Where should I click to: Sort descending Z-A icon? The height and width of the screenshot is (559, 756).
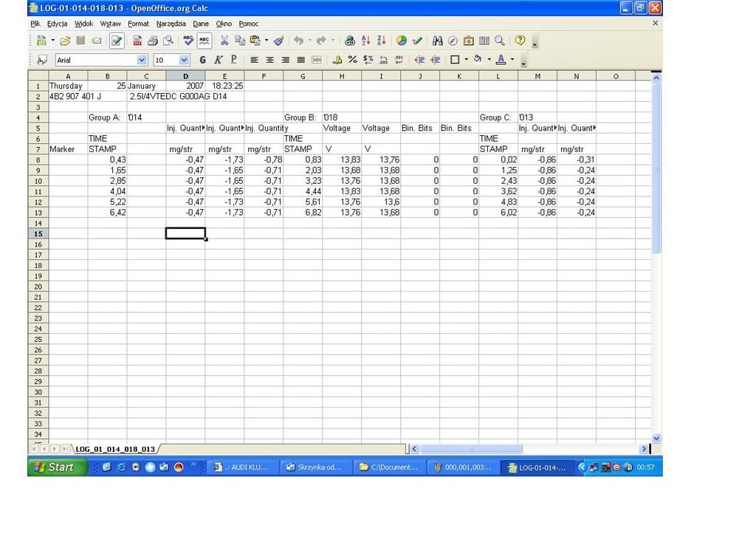[x=382, y=41]
